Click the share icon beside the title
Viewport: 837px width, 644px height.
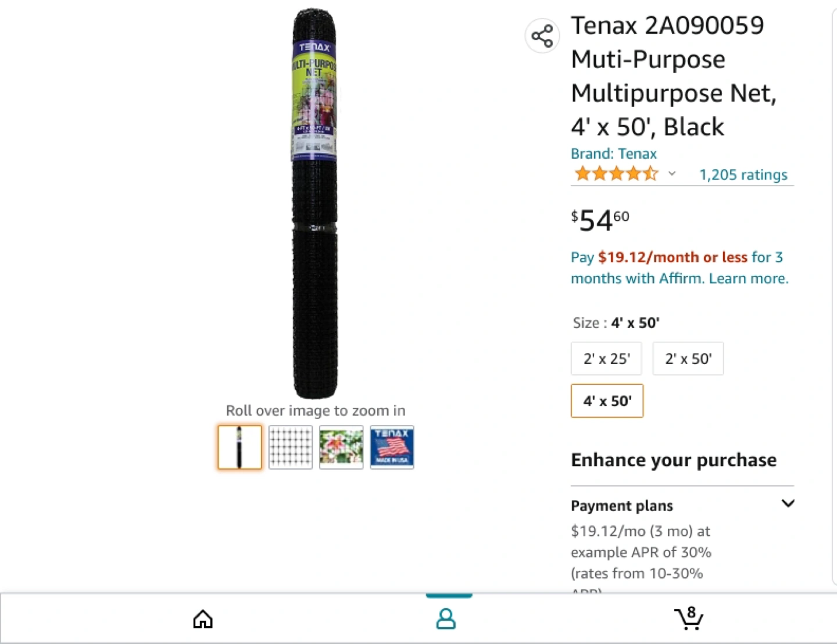pos(542,36)
